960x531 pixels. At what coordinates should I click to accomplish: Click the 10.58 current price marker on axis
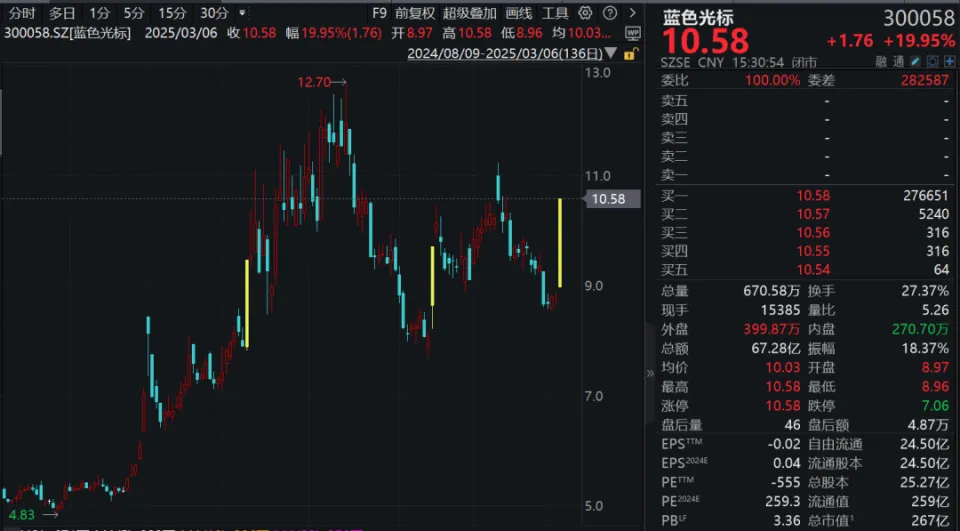(x=609, y=199)
